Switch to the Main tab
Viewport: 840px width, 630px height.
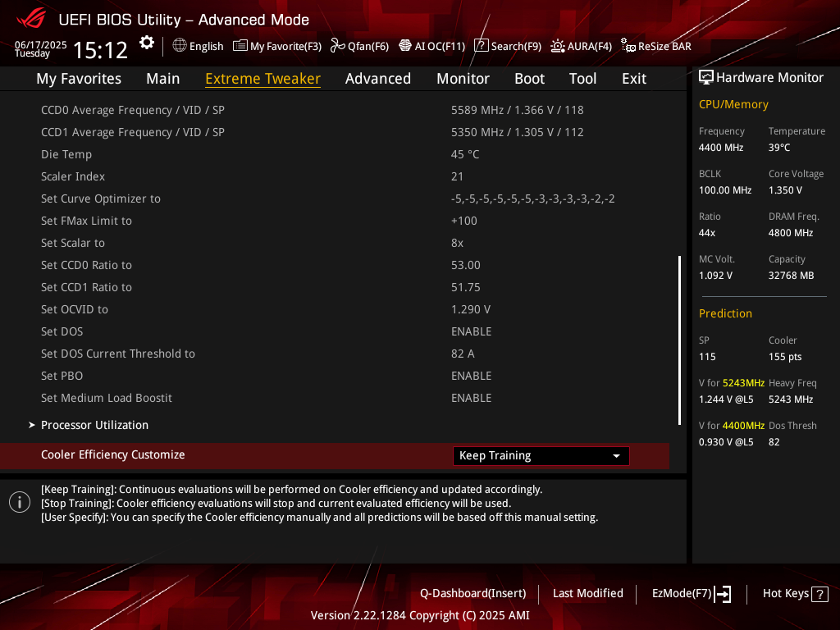tap(163, 79)
